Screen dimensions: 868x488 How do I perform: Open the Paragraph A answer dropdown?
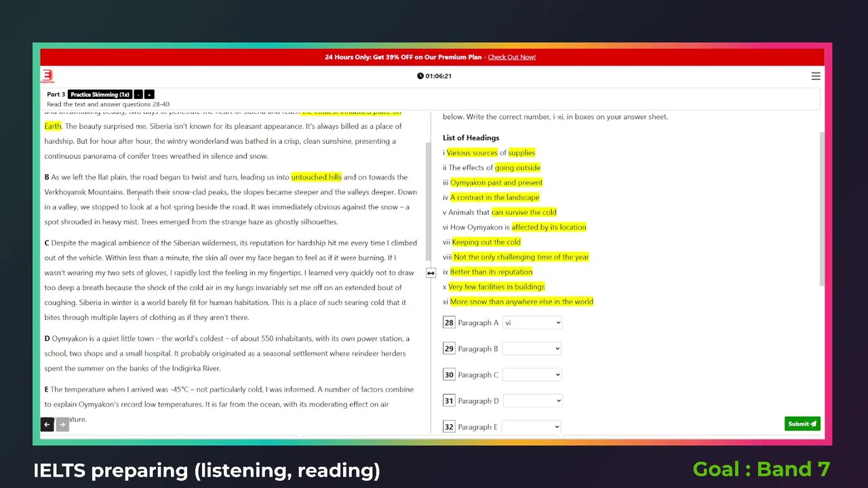(x=532, y=323)
